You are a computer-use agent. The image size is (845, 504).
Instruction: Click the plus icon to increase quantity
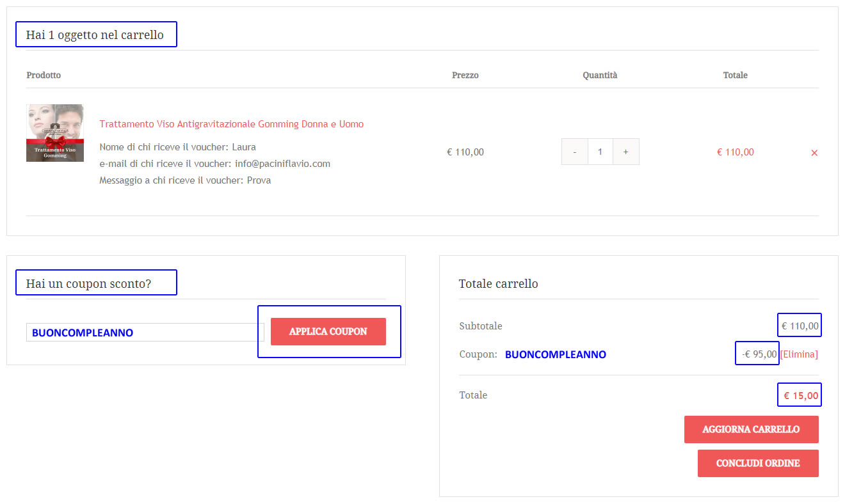pyautogui.click(x=626, y=151)
